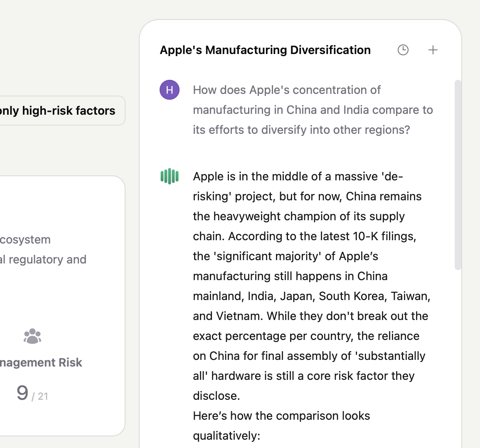
Task: Start a new chat with plus icon
Action: coord(433,50)
